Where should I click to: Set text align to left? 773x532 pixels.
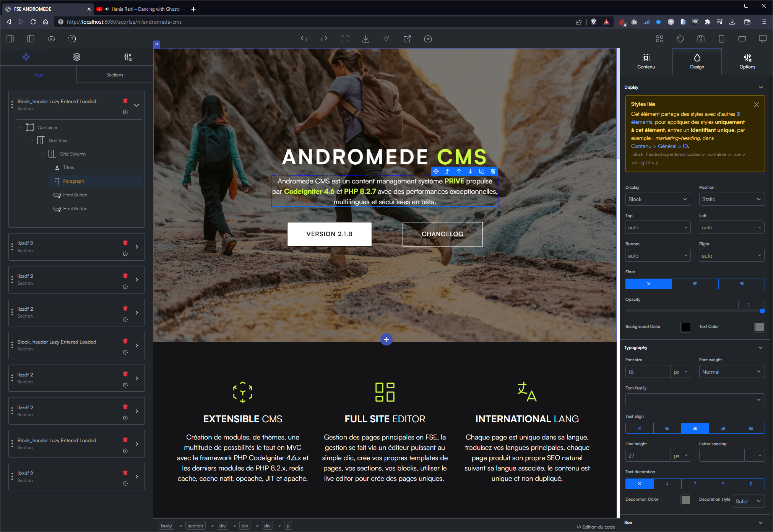667,428
